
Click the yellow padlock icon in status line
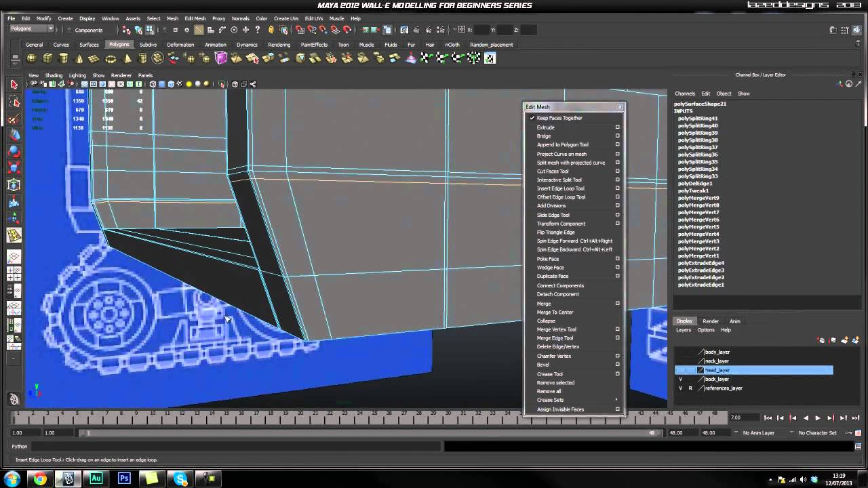coord(271,30)
